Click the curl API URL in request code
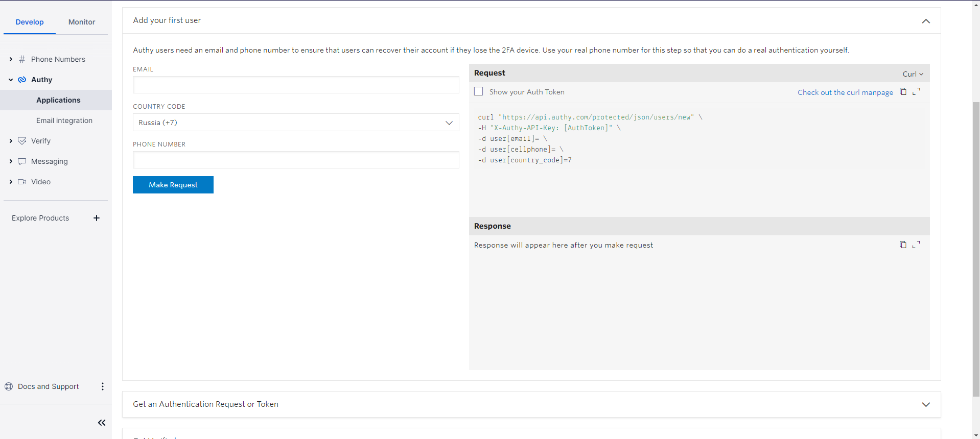Image resolution: width=980 pixels, height=439 pixels. tap(596, 117)
